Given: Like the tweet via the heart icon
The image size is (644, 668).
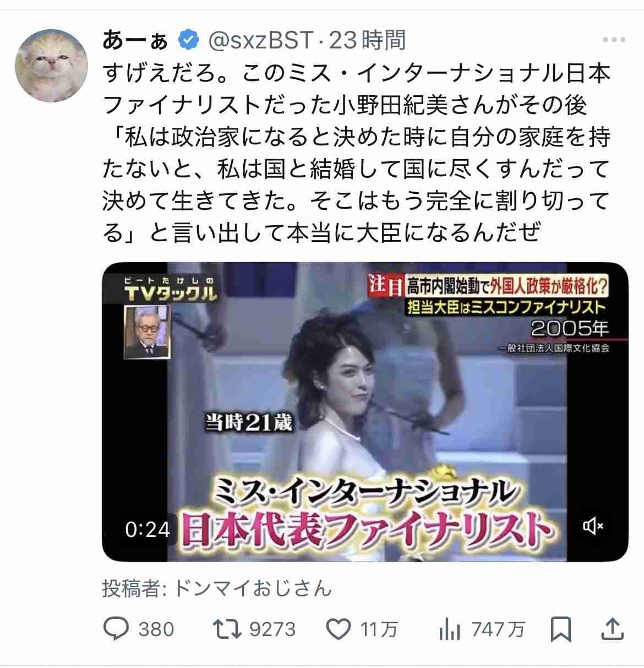Looking at the screenshot, I should click(339, 628).
